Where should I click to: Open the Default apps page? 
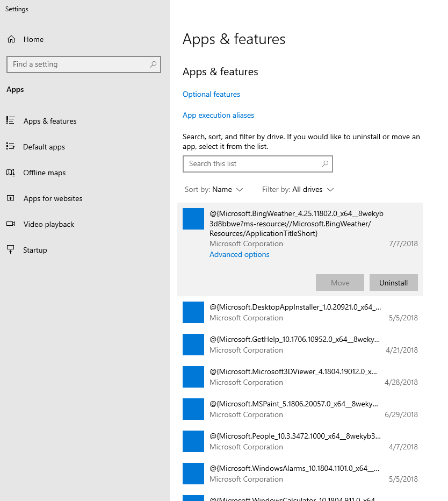pyautogui.click(x=44, y=147)
